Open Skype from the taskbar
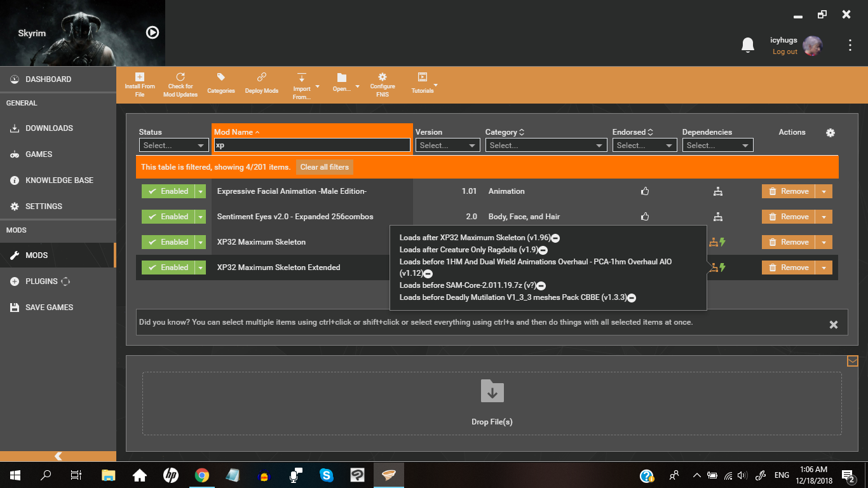Viewport: 868px width, 488px height. click(x=327, y=475)
